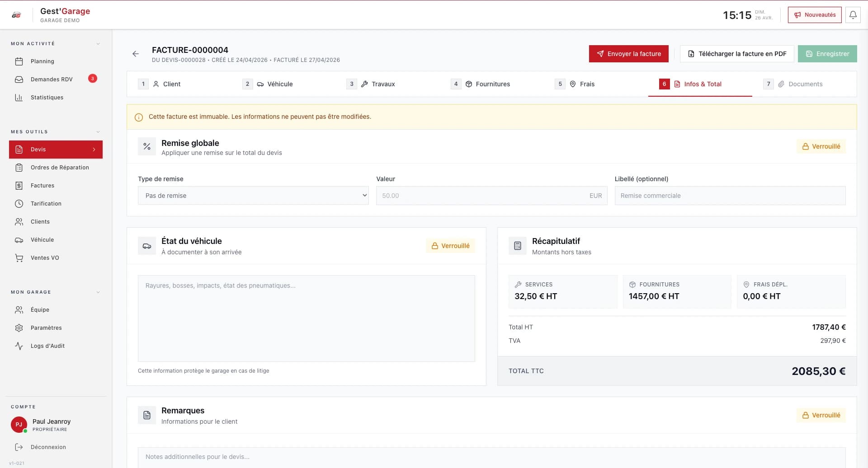Click Envoyer la facture button
The image size is (868, 468).
coord(628,54)
